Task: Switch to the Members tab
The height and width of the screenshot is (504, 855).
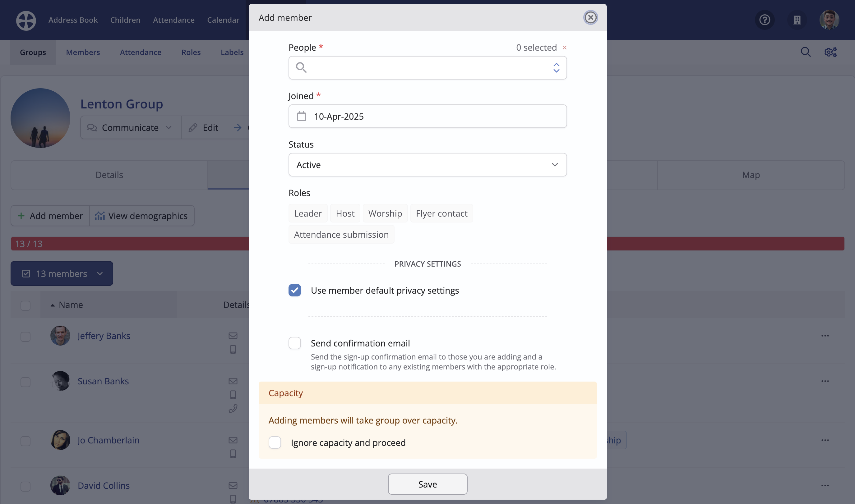Action: pos(83,52)
